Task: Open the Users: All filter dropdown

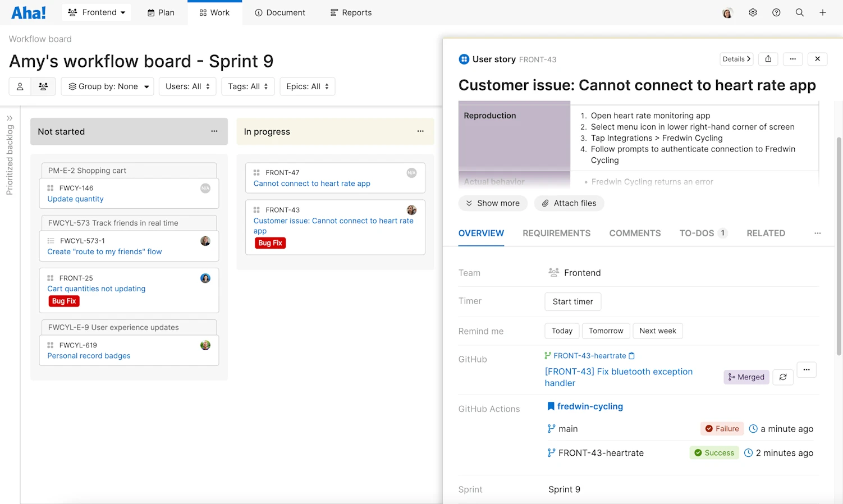Action: pyautogui.click(x=187, y=86)
